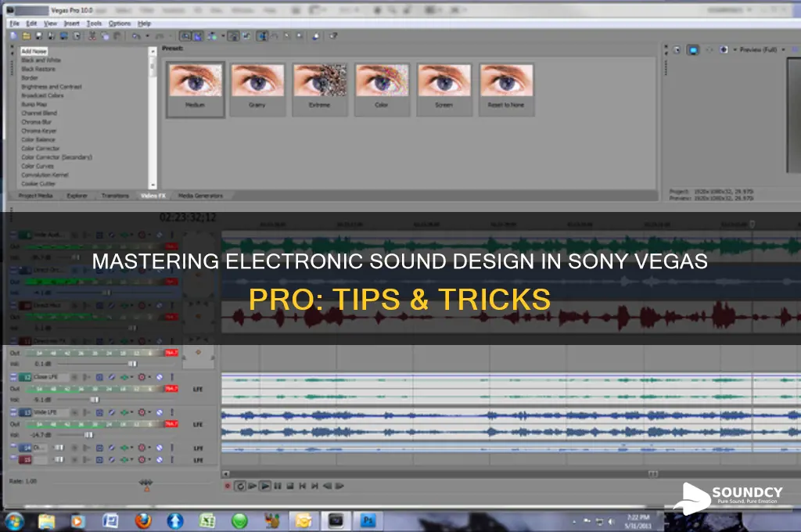Switch to the Project Media tab

pos(35,196)
